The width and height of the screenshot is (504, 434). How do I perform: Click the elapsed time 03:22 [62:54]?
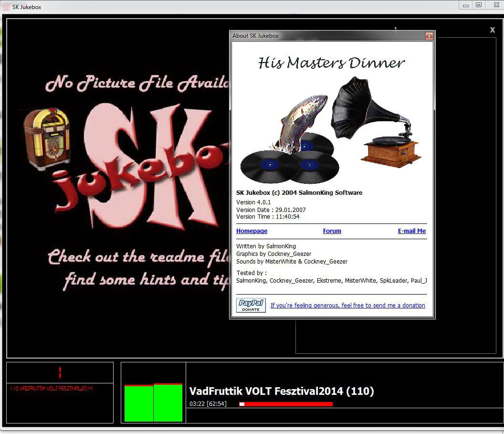(208, 404)
